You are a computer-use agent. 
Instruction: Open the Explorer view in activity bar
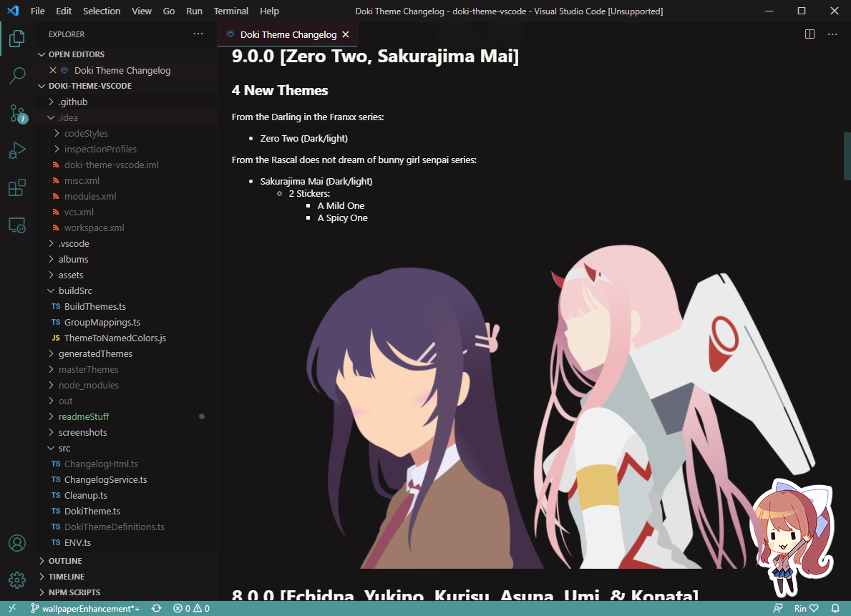click(x=17, y=39)
